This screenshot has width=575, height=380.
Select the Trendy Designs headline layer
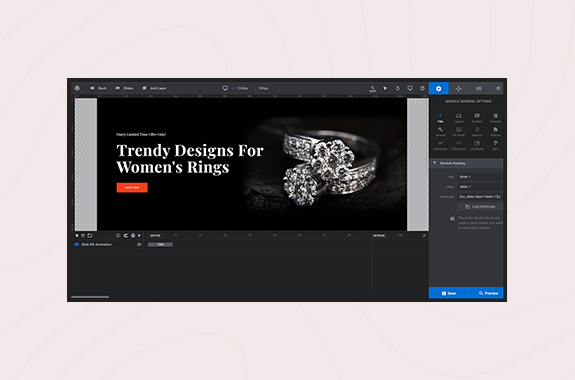click(190, 159)
